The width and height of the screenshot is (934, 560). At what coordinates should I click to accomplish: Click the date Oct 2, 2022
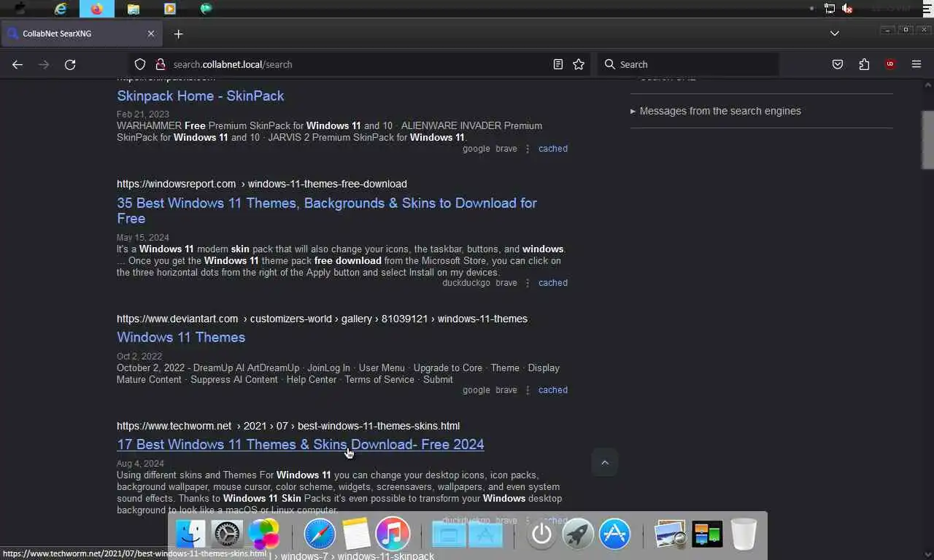[x=139, y=356]
